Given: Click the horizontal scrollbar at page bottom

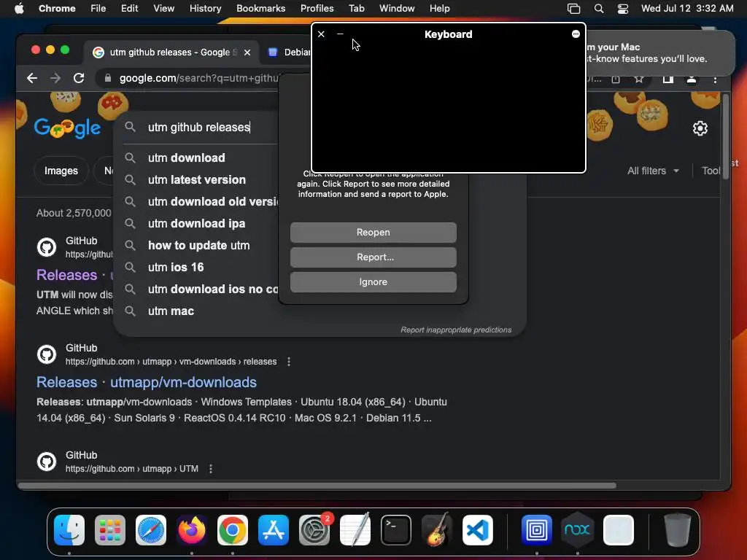Looking at the screenshot, I should pos(317,486).
